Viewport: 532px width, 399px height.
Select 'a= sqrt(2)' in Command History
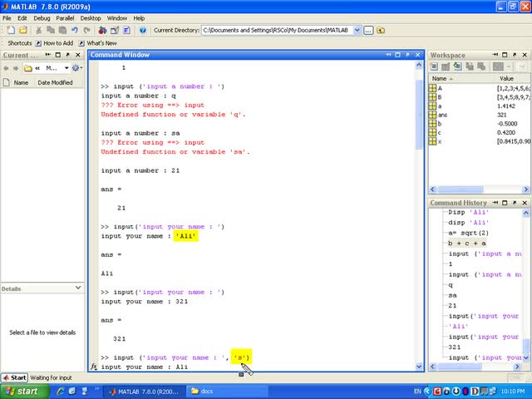pyautogui.click(x=469, y=233)
